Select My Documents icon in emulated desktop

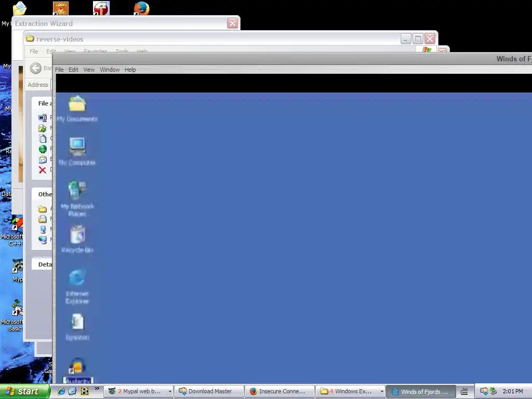tap(77, 109)
